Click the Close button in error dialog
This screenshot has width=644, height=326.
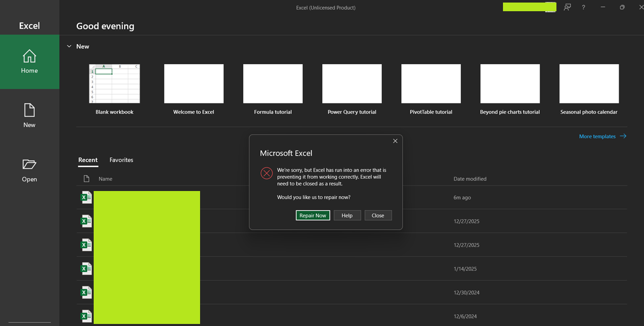[378, 215]
